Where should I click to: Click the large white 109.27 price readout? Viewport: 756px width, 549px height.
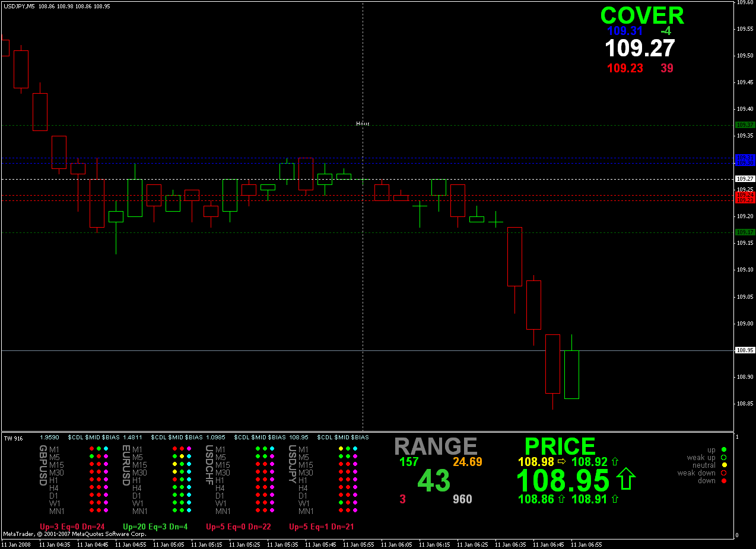click(640, 49)
